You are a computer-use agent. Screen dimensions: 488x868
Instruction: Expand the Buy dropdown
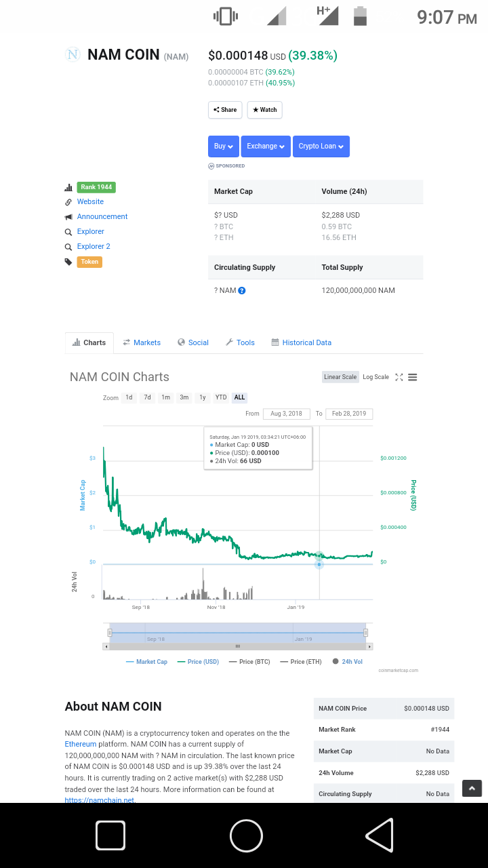point(223,146)
